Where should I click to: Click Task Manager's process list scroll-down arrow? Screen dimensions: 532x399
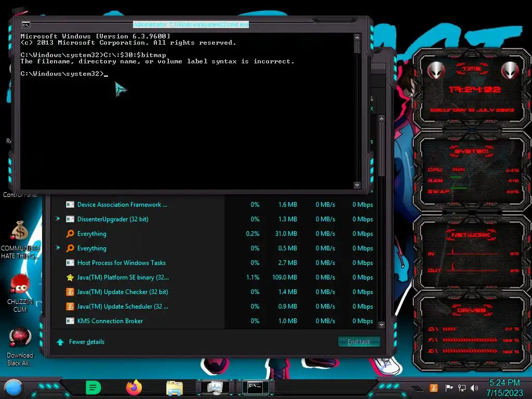[x=382, y=325]
